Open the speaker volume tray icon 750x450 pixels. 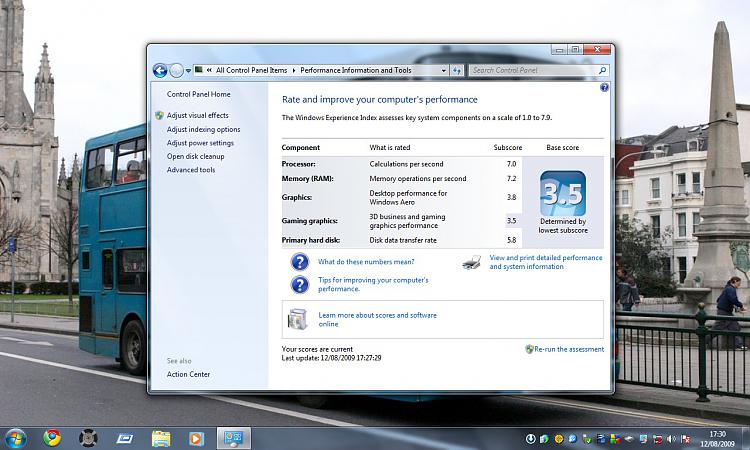tap(672, 439)
